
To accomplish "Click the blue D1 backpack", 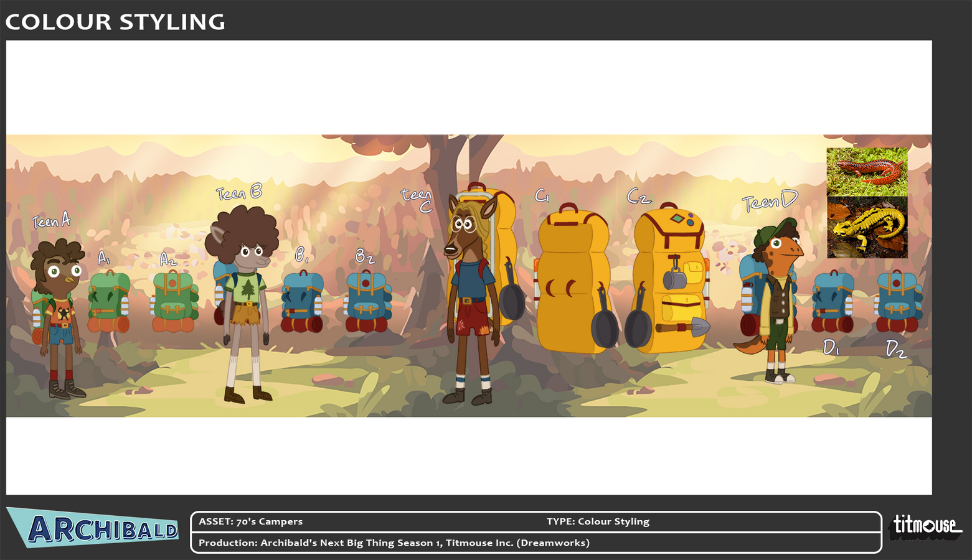I will click(x=833, y=302).
